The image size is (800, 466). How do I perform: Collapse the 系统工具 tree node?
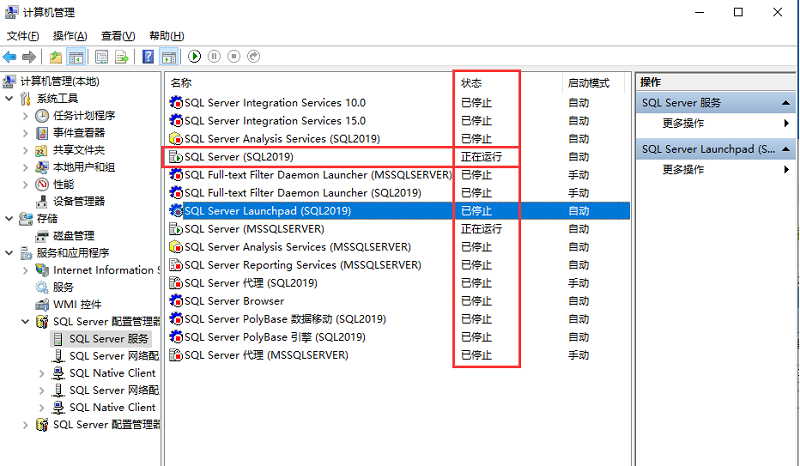coord(9,98)
